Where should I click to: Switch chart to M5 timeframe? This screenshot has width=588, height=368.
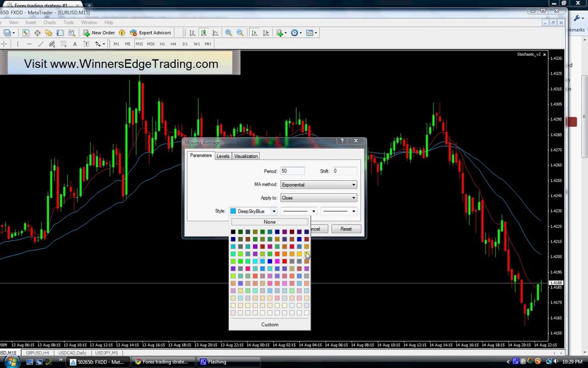(x=128, y=44)
